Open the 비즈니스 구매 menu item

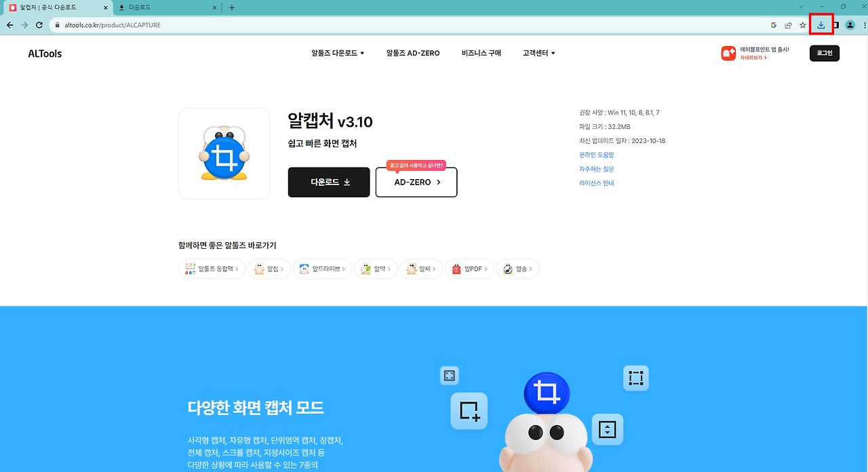click(x=481, y=53)
